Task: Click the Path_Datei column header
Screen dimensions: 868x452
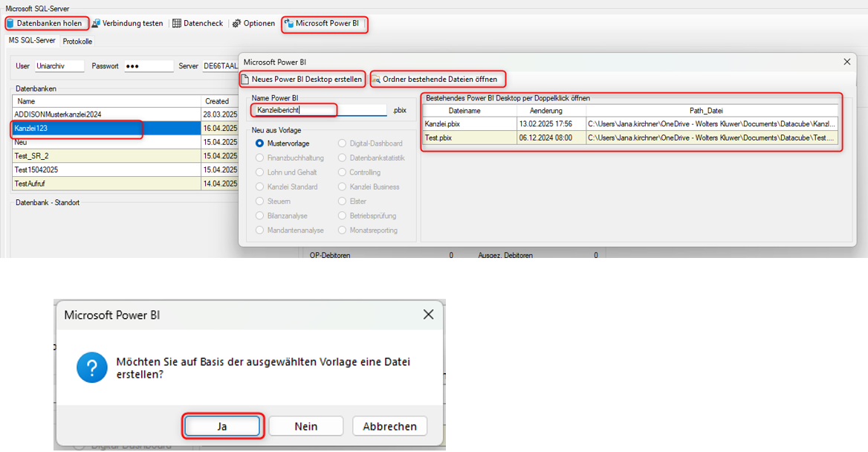Action: tap(712, 111)
